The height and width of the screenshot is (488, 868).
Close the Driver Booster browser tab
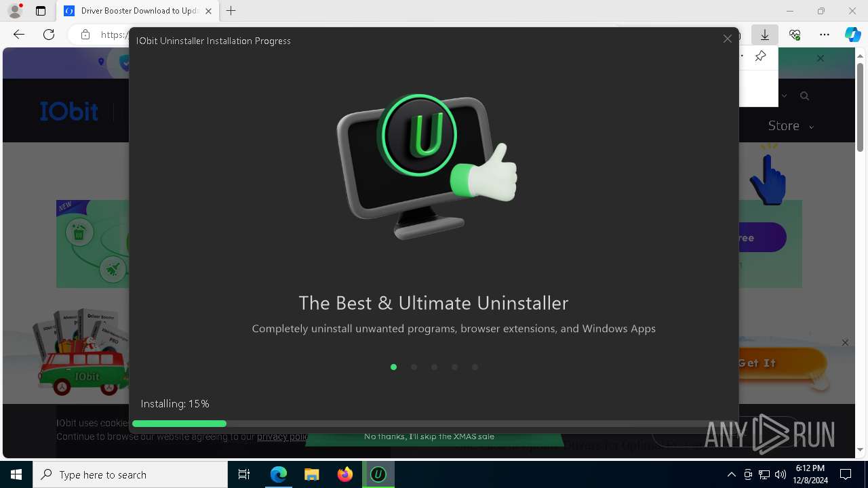pyautogui.click(x=208, y=11)
